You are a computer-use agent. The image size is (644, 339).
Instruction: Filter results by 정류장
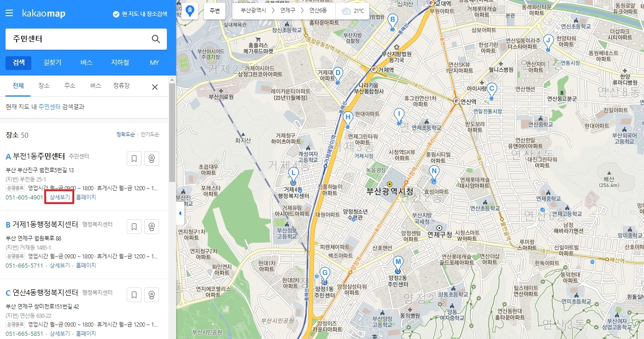click(122, 86)
